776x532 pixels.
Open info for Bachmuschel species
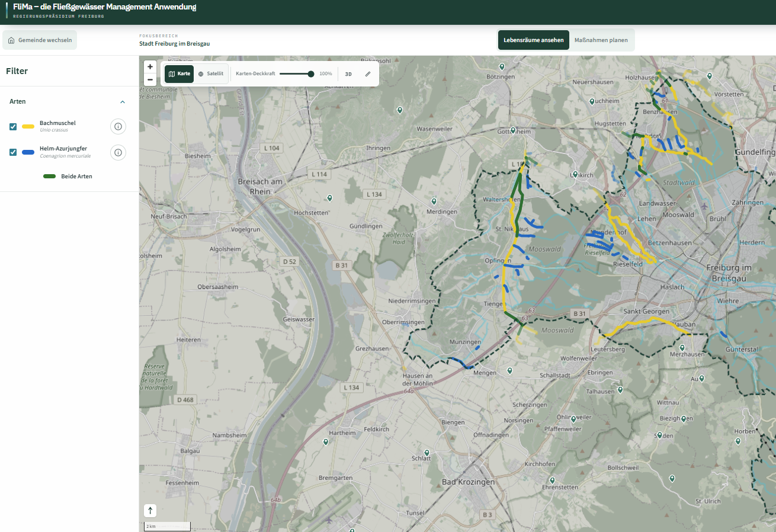click(118, 127)
